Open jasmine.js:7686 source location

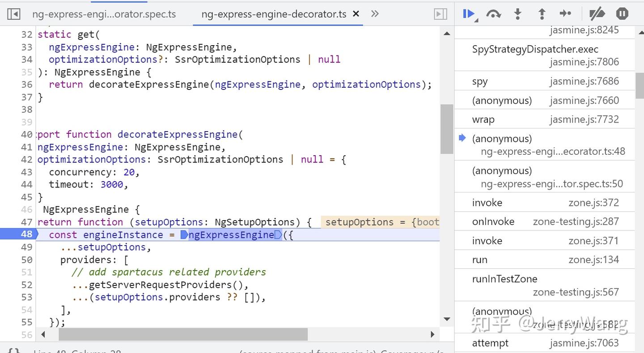click(x=585, y=81)
